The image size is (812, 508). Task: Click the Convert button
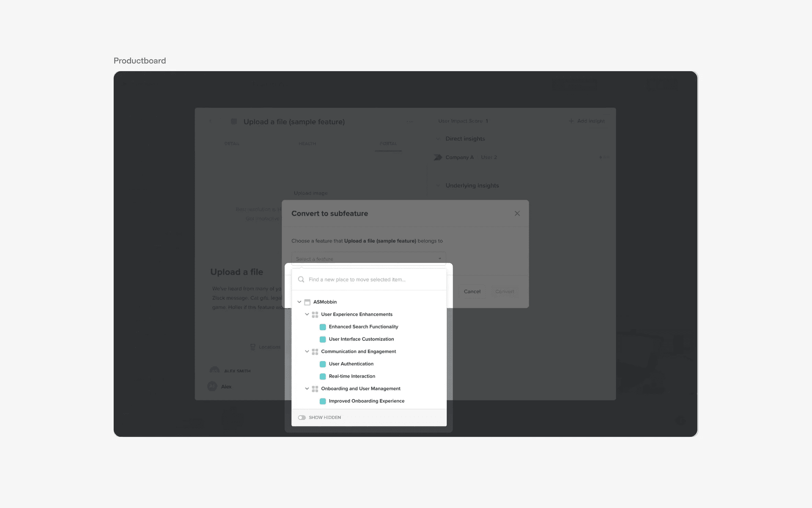click(x=505, y=292)
